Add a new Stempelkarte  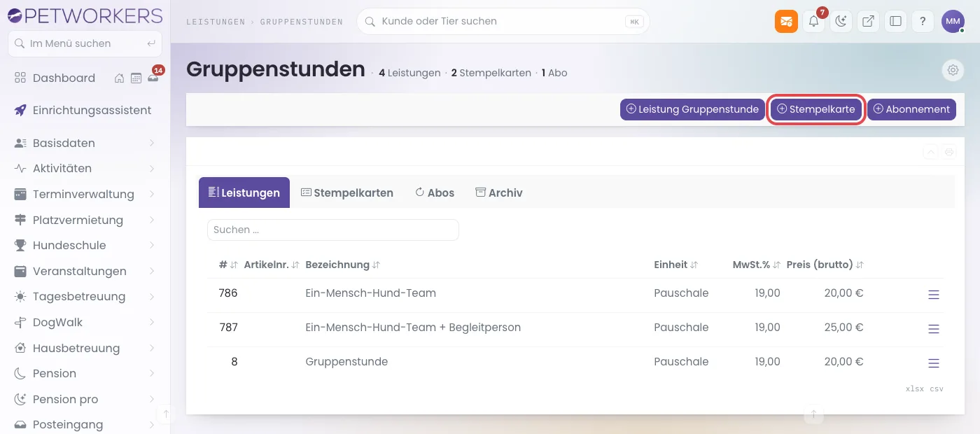[816, 109]
